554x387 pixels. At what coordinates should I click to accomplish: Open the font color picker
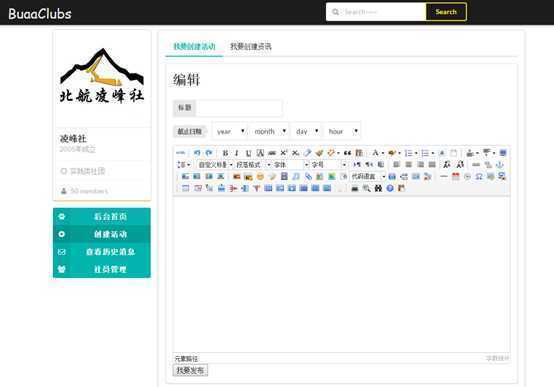tap(377, 153)
